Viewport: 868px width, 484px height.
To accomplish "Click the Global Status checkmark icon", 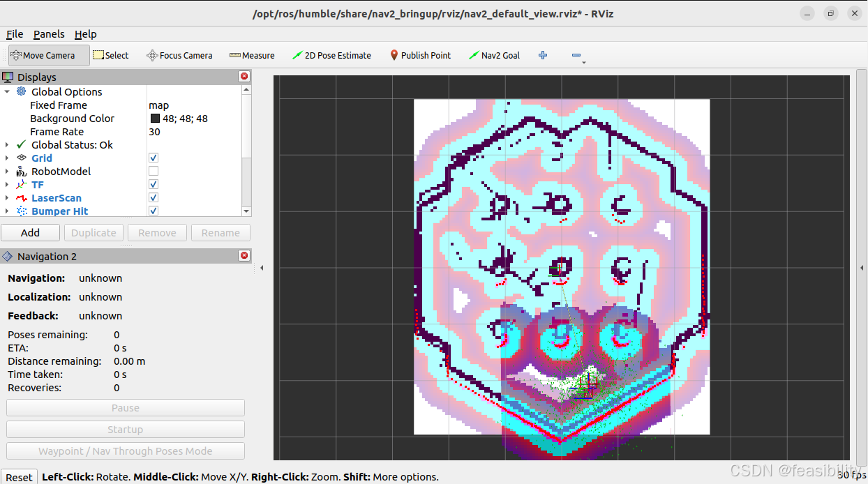I will tap(22, 144).
